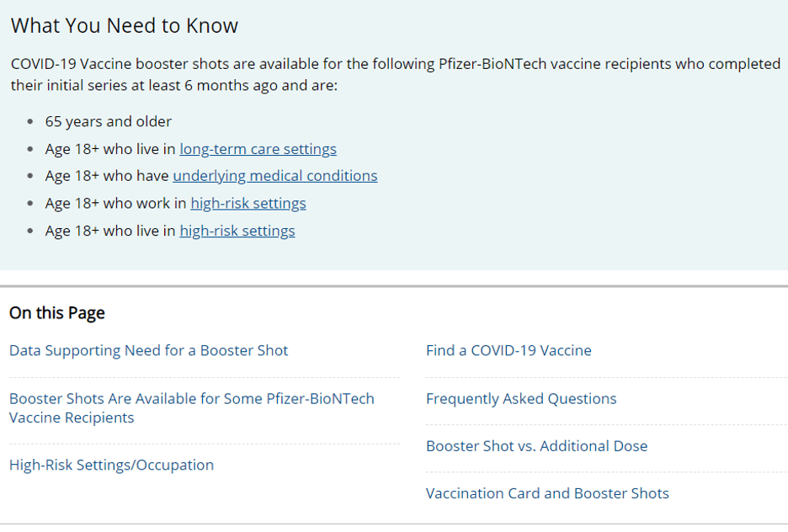The height and width of the screenshot is (532, 788).
Task: Navigate to High-Risk Settings/Occupation section
Action: pyautogui.click(x=111, y=465)
